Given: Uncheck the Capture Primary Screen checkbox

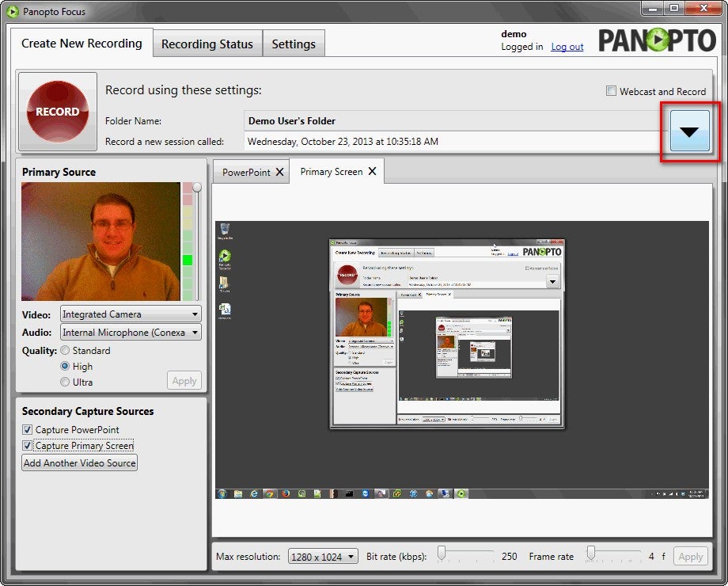Looking at the screenshot, I should (x=28, y=445).
